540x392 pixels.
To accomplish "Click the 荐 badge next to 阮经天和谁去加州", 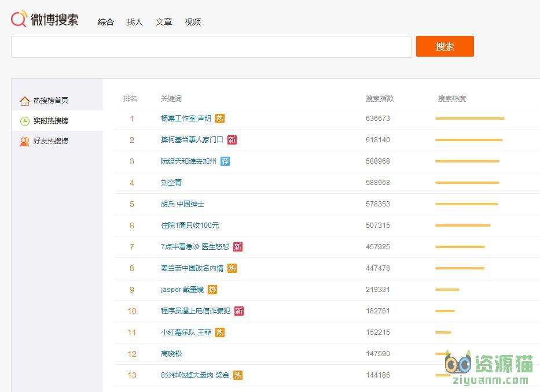I will click(225, 161).
